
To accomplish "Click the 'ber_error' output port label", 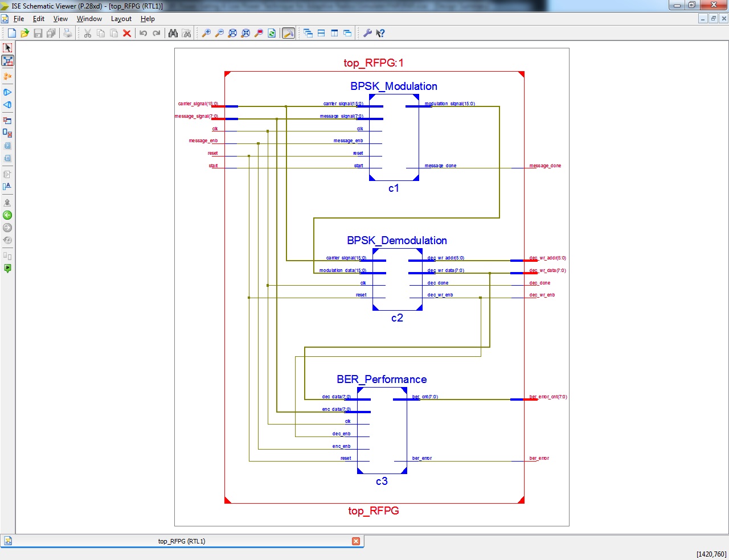I will (x=539, y=458).
